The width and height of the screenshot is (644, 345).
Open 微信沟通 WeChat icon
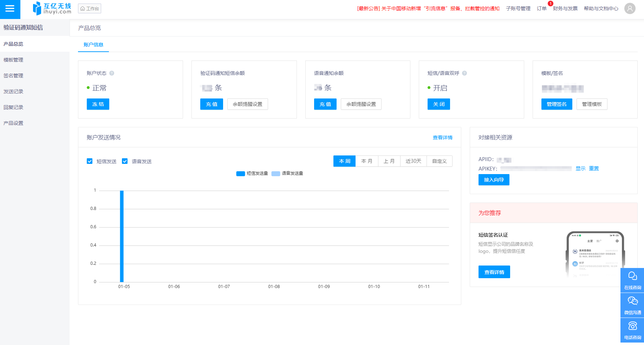point(632,305)
